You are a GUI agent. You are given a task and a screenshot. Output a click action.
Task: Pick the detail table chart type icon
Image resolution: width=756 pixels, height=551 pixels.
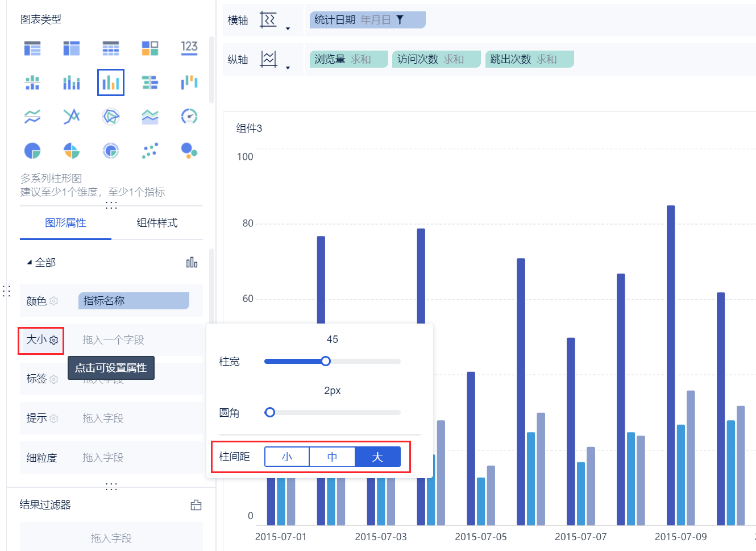[x=111, y=48]
